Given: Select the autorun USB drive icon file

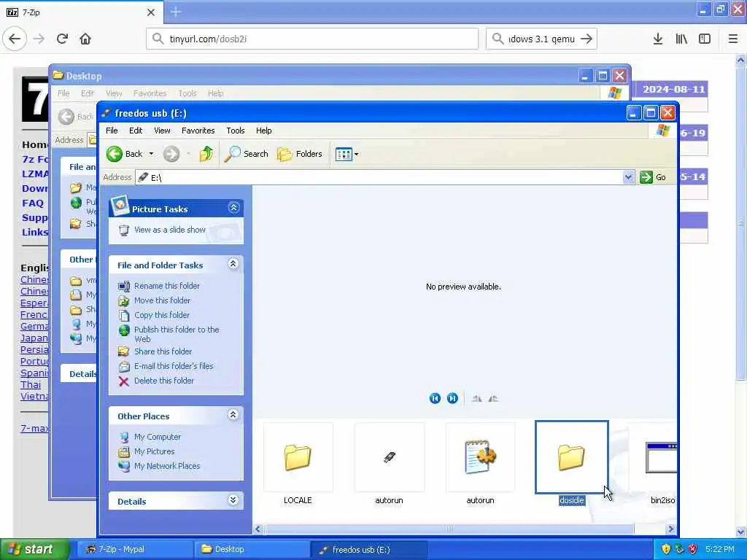Looking at the screenshot, I should [390, 464].
